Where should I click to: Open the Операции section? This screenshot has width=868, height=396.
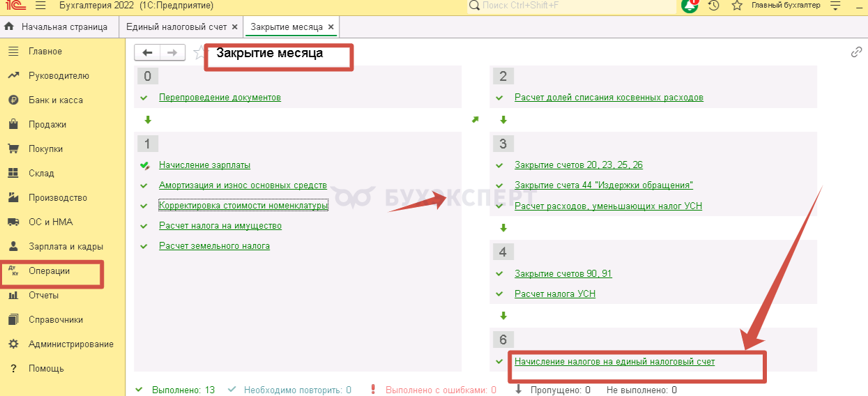click(x=49, y=271)
